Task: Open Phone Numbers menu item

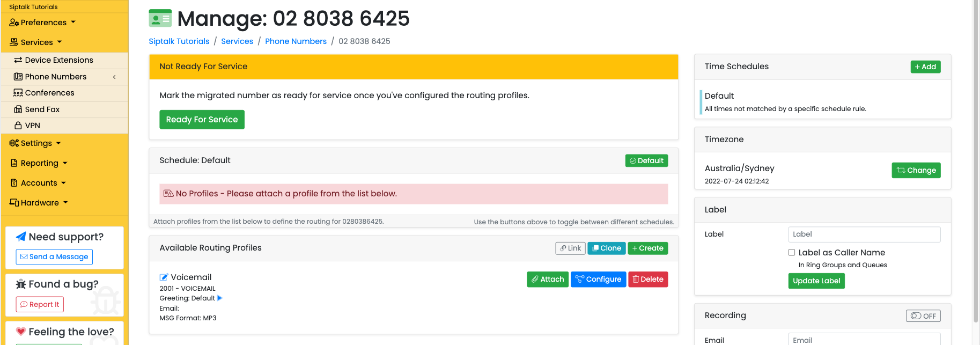Action: 64,77
